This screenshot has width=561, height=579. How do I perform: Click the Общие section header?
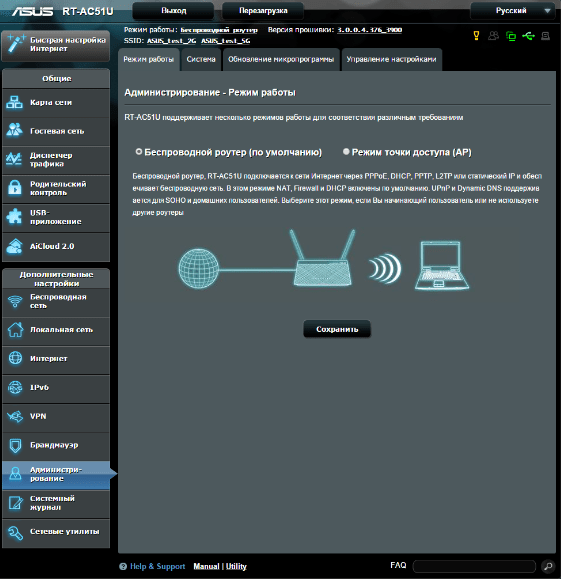(56, 78)
